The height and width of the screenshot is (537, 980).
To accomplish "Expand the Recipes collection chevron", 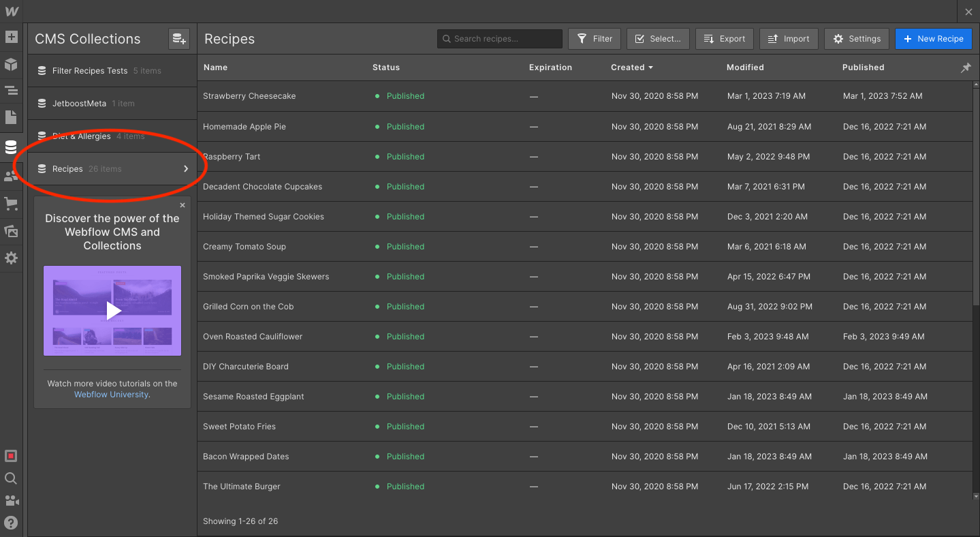I will pos(185,168).
